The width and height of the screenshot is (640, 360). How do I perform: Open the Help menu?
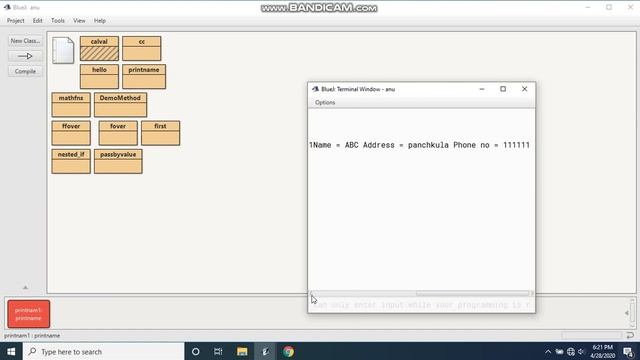pos(100,21)
